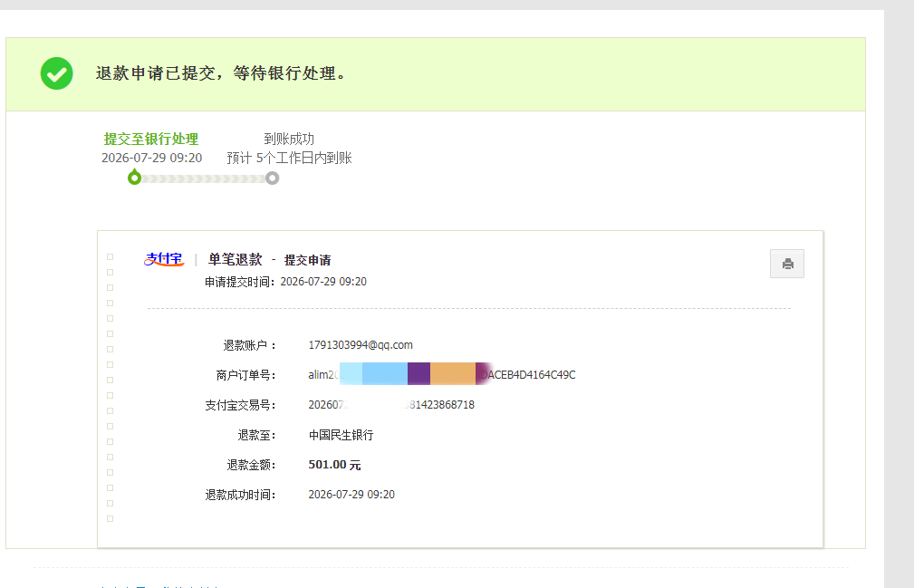Click the 提交申请 status text
914x588 pixels.
[x=308, y=261]
